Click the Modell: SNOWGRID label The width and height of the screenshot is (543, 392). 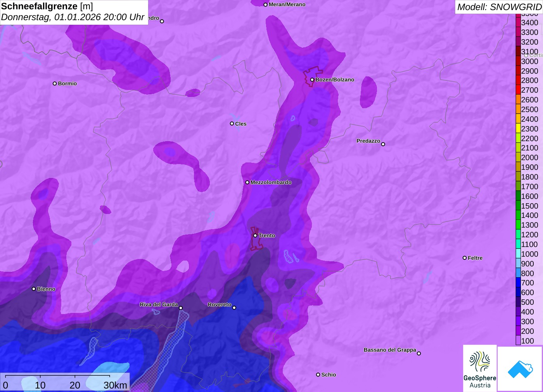tap(499, 7)
